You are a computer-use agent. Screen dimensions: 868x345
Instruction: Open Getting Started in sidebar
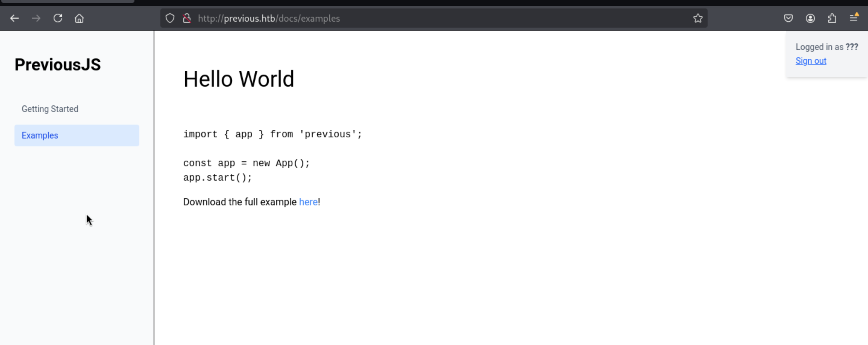(x=50, y=109)
